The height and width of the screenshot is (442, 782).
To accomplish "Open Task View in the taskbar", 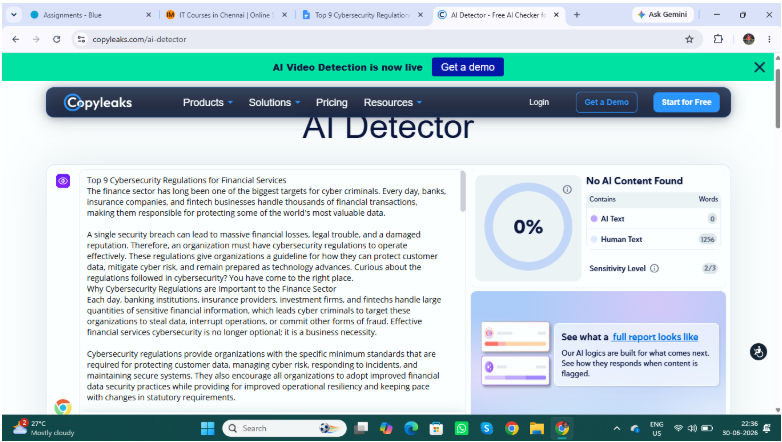I will [x=361, y=428].
